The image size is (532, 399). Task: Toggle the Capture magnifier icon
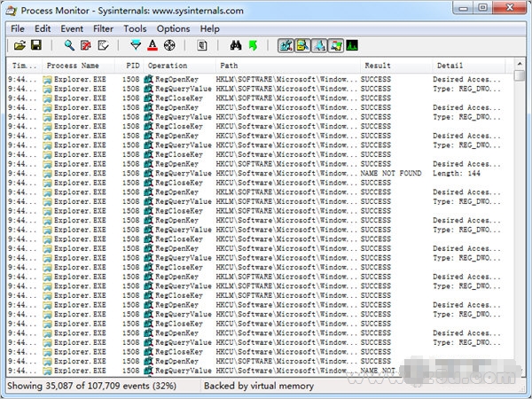pyautogui.click(x=69, y=45)
